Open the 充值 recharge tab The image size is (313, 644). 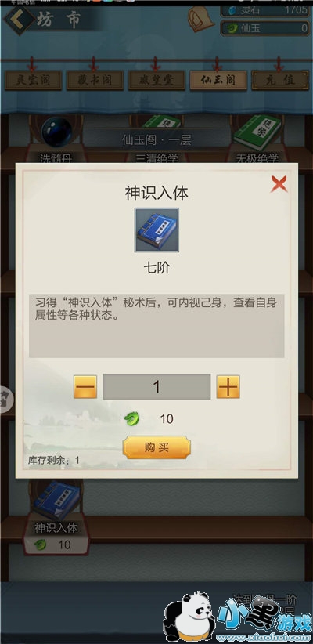280,80
